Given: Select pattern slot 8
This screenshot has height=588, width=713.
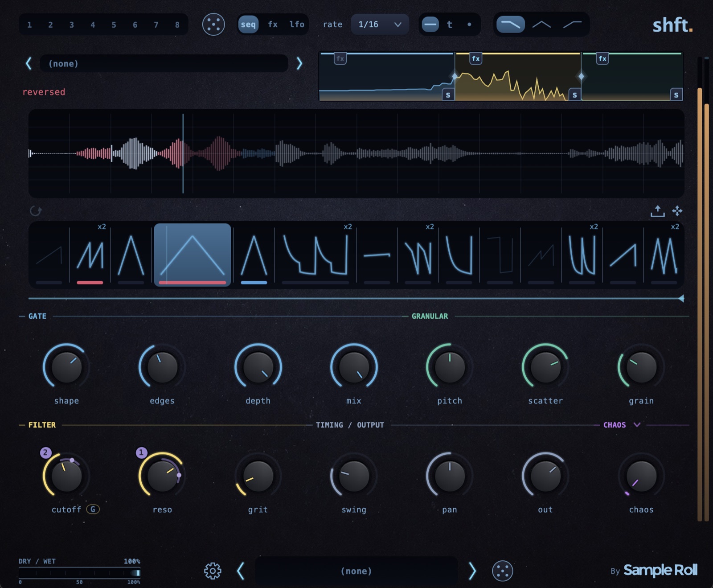Looking at the screenshot, I should click(177, 25).
